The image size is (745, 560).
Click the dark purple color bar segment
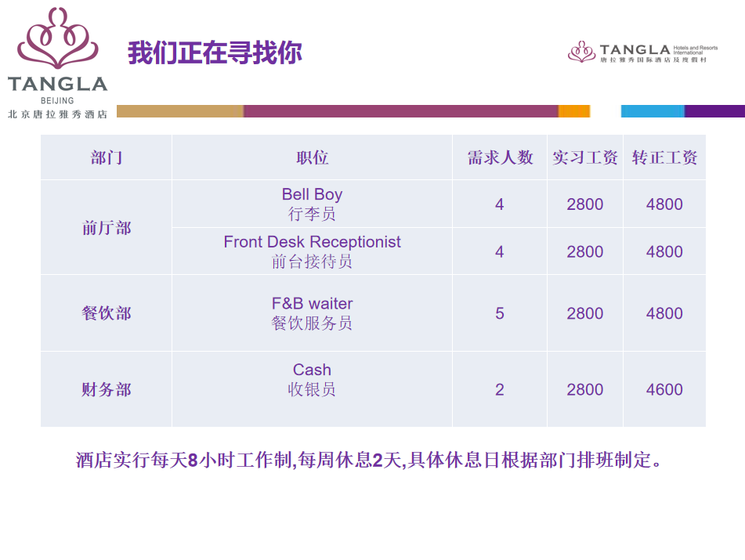point(714,111)
